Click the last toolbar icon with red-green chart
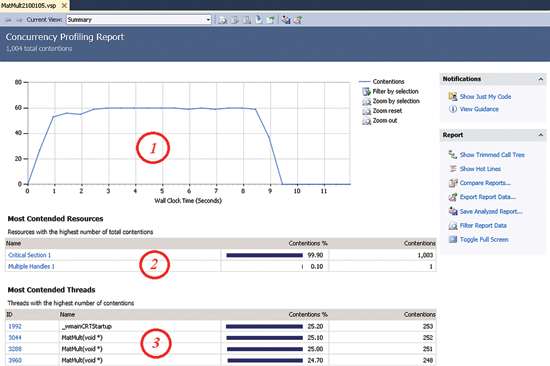The width and height of the screenshot is (550, 366). coord(298,20)
